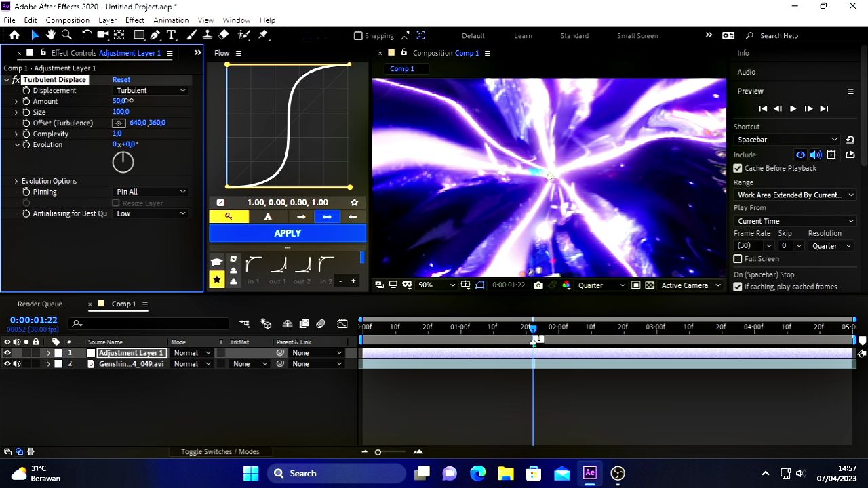This screenshot has width=868, height=488.
Task: Expand the Evolution Options group
Action: [16, 181]
